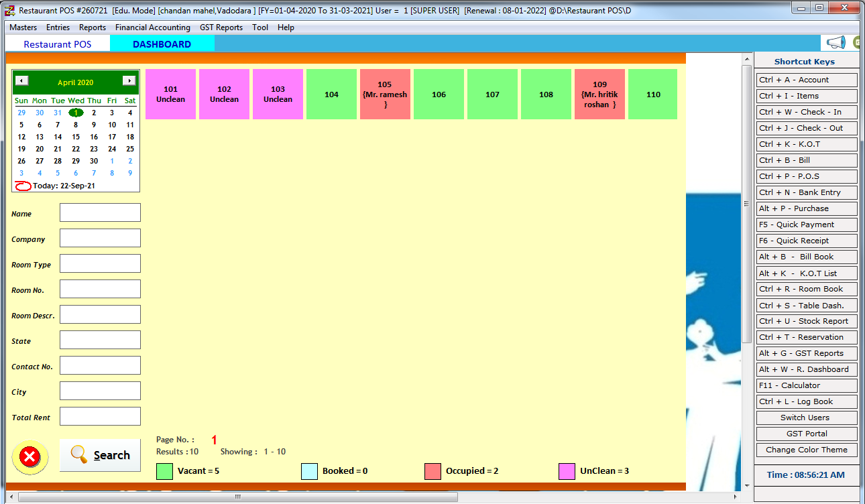Viewport: 865px width, 504px height.
Task: Click the red X clear search icon
Action: pos(30,456)
